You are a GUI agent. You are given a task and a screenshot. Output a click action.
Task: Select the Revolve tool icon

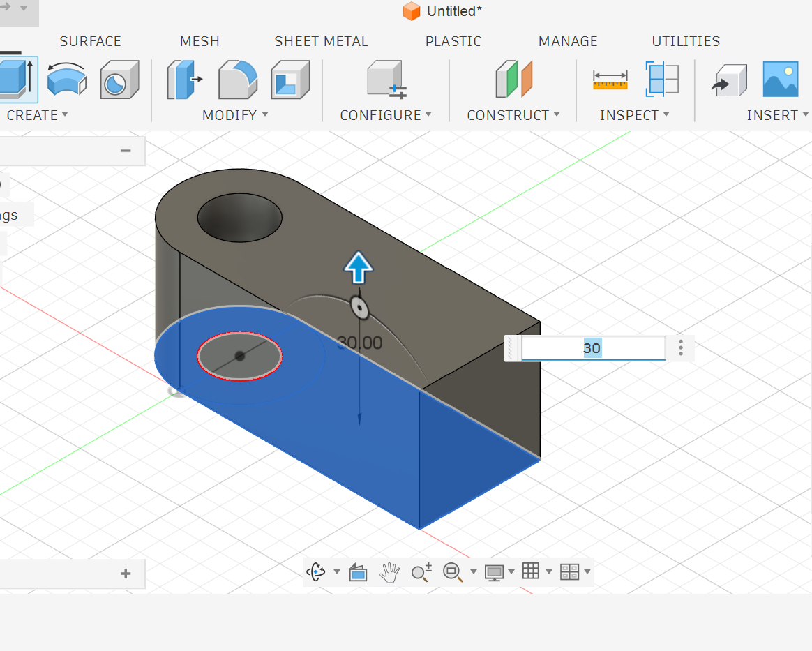click(x=67, y=80)
